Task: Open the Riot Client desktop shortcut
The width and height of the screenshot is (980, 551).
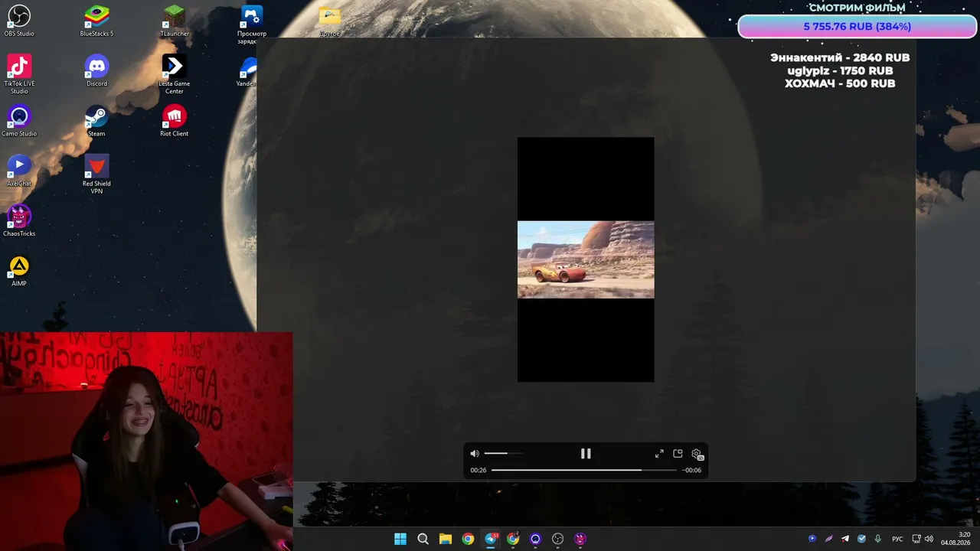Action: coord(175,121)
